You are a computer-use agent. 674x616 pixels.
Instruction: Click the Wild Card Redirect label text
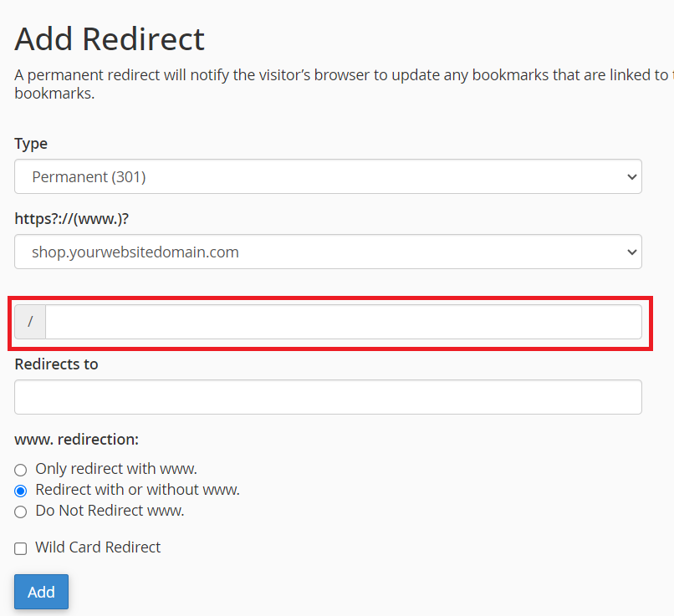click(98, 547)
